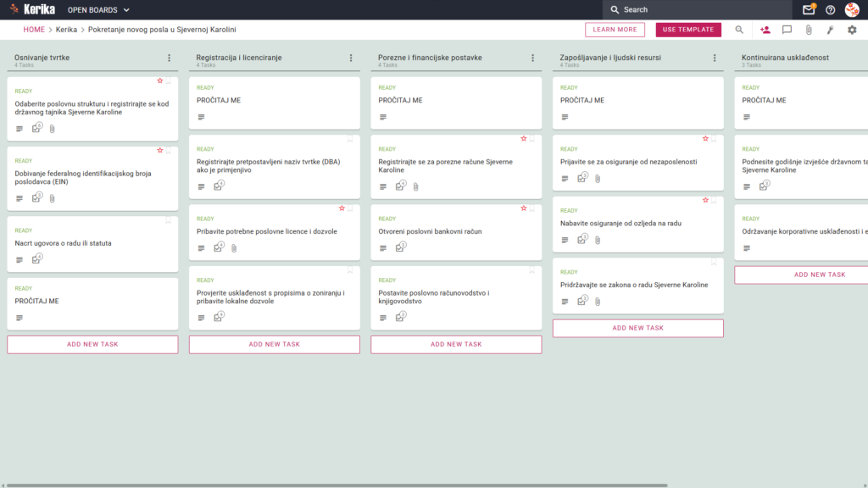Open checklist icon on 'Nabavite osiguranje od ozljeda' card

tap(581, 239)
